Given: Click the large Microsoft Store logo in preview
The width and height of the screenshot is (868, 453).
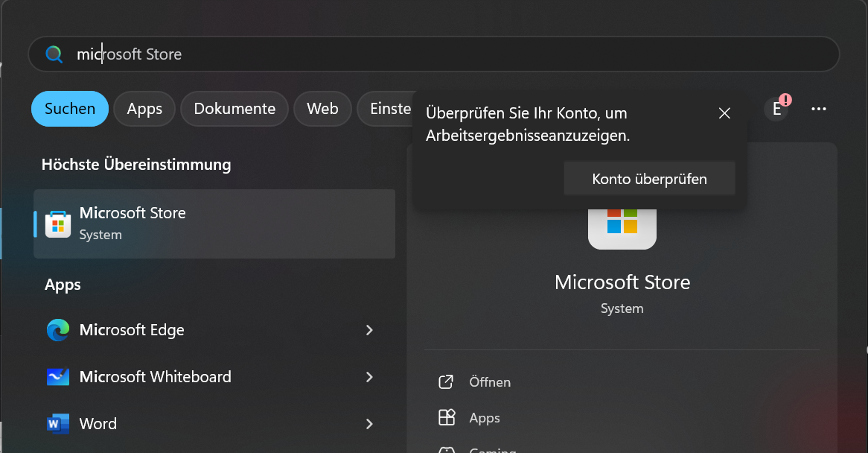Looking at the screenshot, I should (622, 229).
